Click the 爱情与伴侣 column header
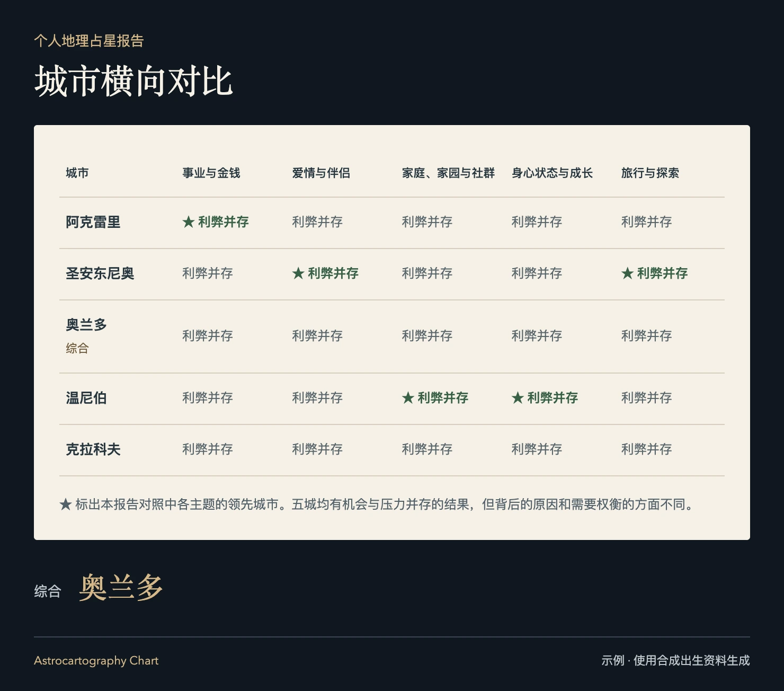Screen dimensions: 784x691 tap(321, 173)
